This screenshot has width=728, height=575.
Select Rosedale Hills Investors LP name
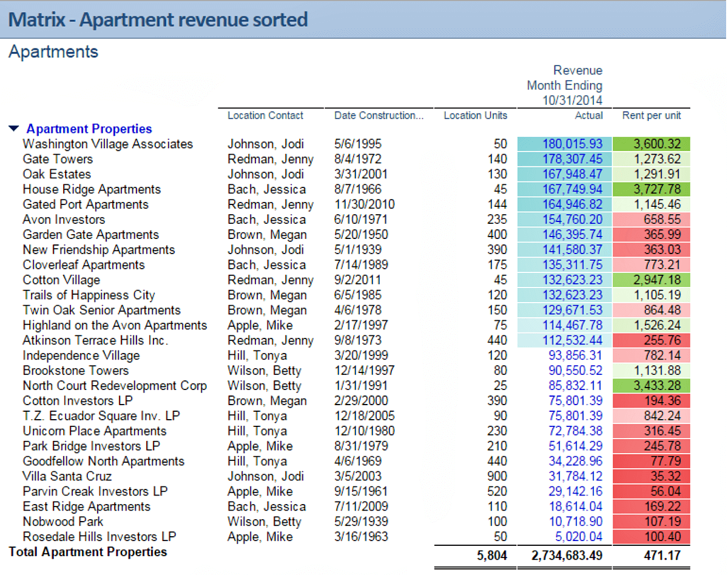pos(99,537)
